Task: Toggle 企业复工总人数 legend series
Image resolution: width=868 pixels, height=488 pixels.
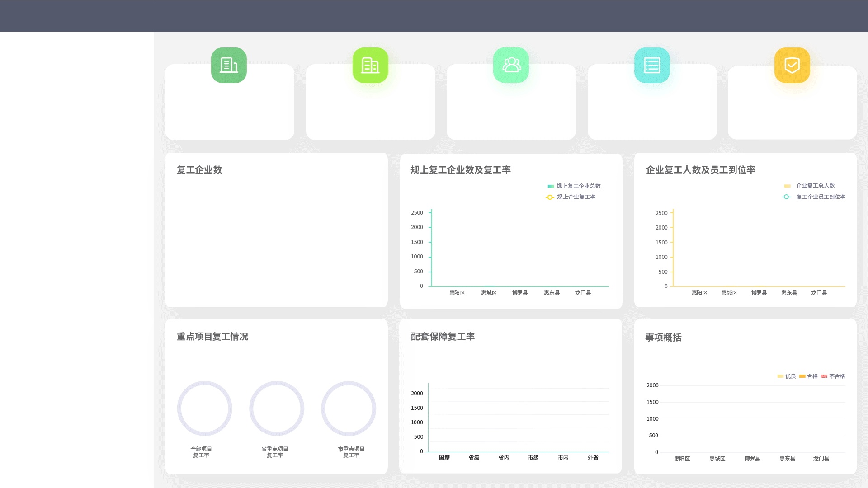Action: [x=810, y=186]
